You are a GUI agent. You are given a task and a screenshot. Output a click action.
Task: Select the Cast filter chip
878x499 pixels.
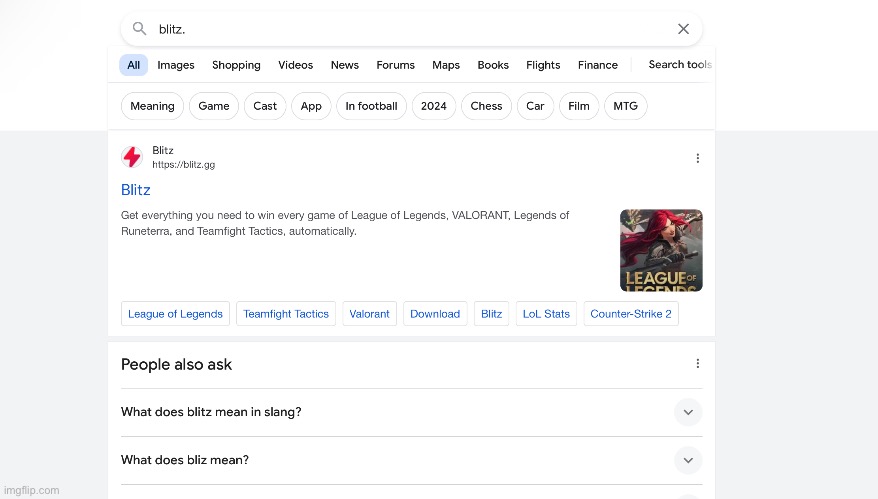click(265, 106)
